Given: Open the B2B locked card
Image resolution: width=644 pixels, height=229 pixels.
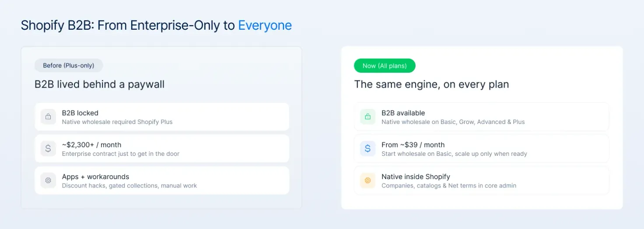Looking at the screenshot, I should pyautogui.click(x=162, y=117).
